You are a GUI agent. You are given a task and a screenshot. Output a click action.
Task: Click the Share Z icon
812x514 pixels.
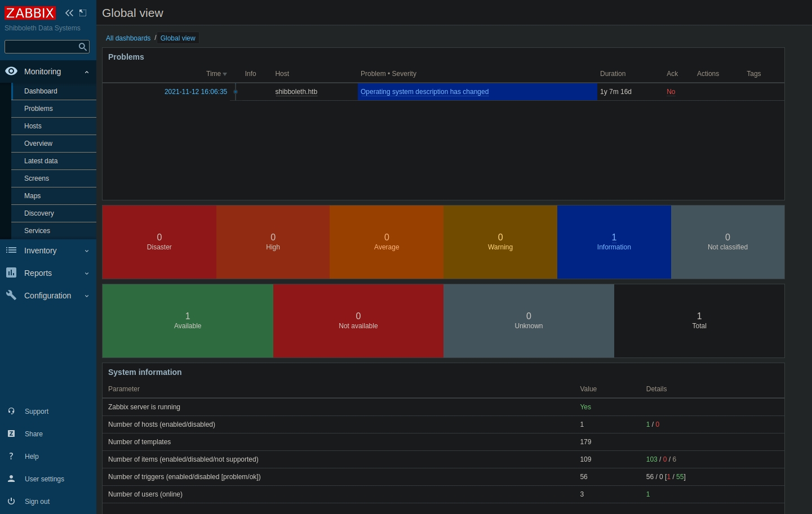[x=11, y=434]
